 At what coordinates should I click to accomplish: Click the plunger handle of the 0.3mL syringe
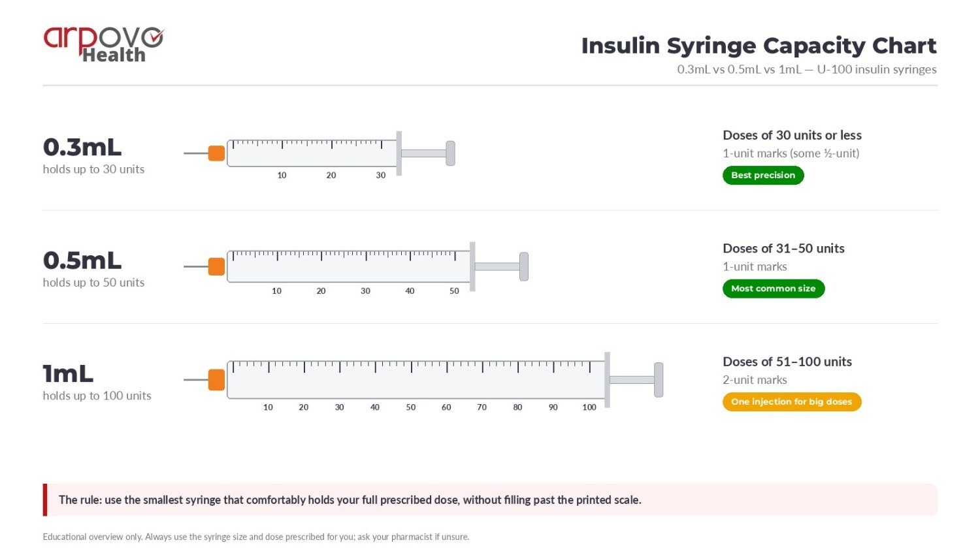click(x=450, y=153)
